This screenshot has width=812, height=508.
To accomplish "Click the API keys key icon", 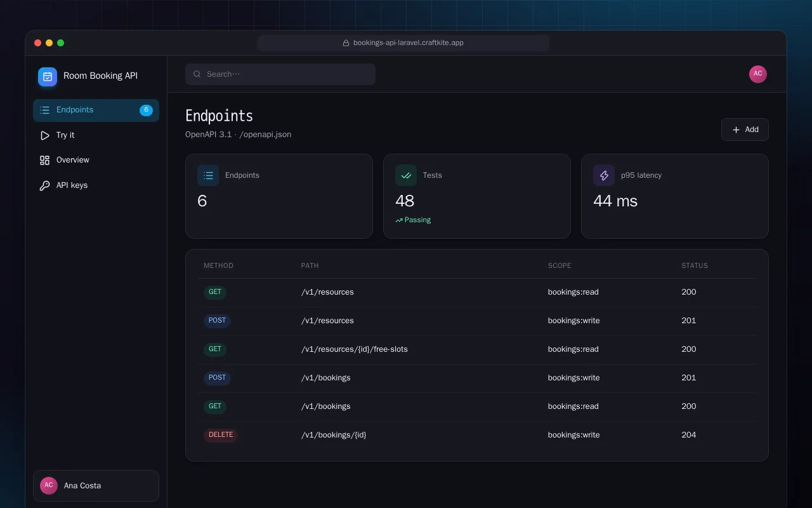I will pos(44,185).
